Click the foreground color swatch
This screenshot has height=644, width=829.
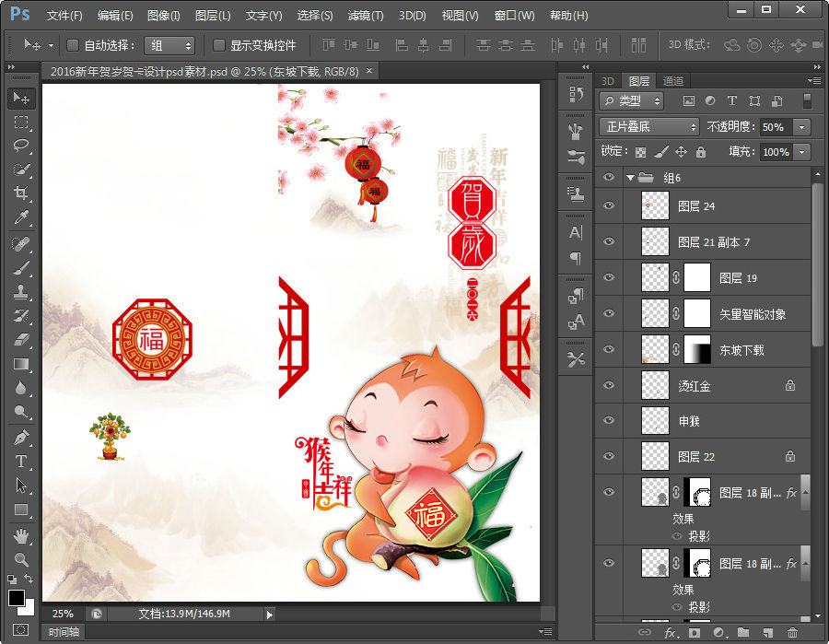tap(16, 597)
